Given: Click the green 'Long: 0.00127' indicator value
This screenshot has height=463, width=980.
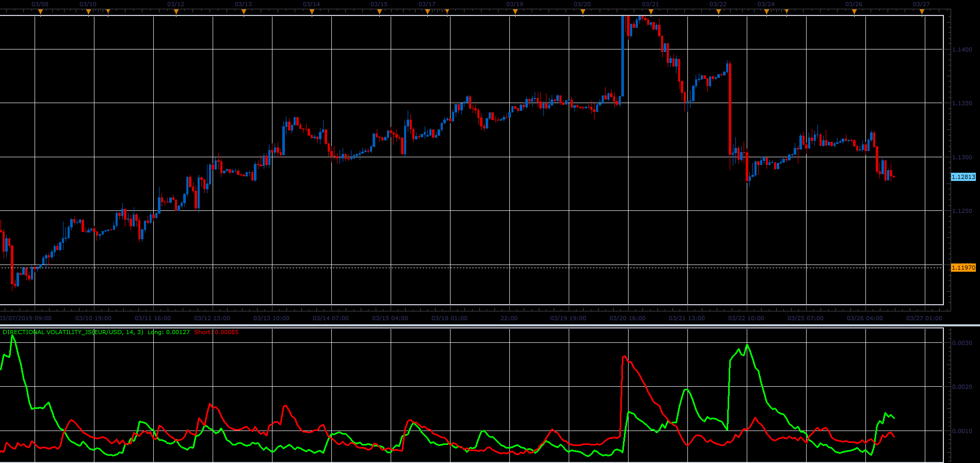Looking at the screenshot, I should pos(168,332).
